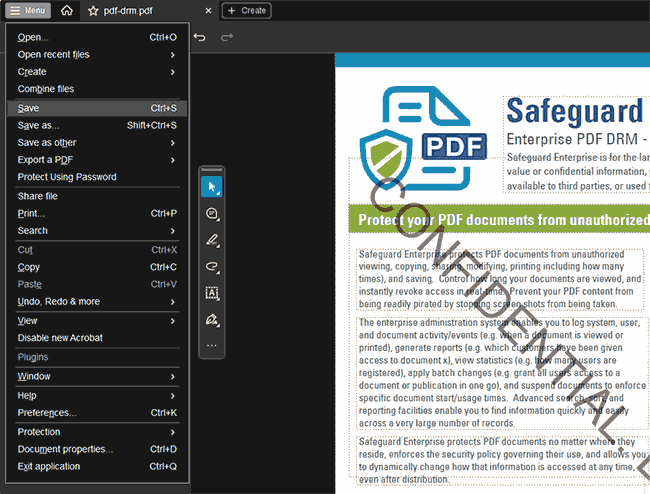This screenshot has height=494, width=650.
Task: Click paragraph starting 'The enterprise administration system'
Action: (502, 373)
